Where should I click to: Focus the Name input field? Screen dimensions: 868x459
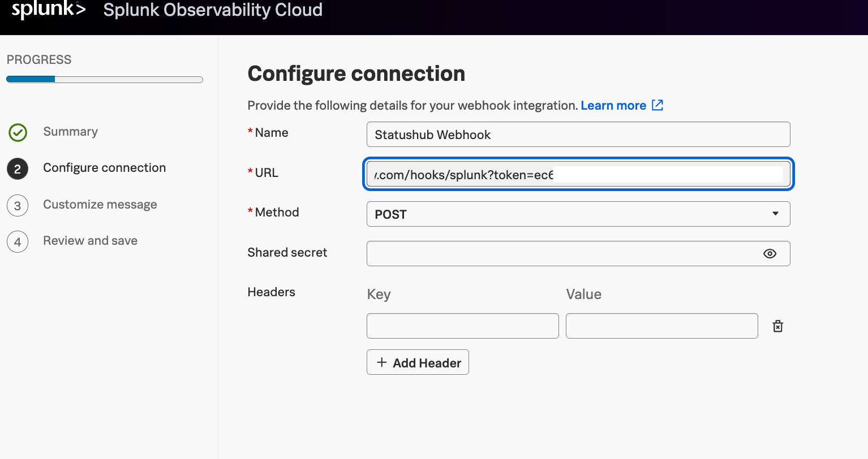click(x=578, y=135)
